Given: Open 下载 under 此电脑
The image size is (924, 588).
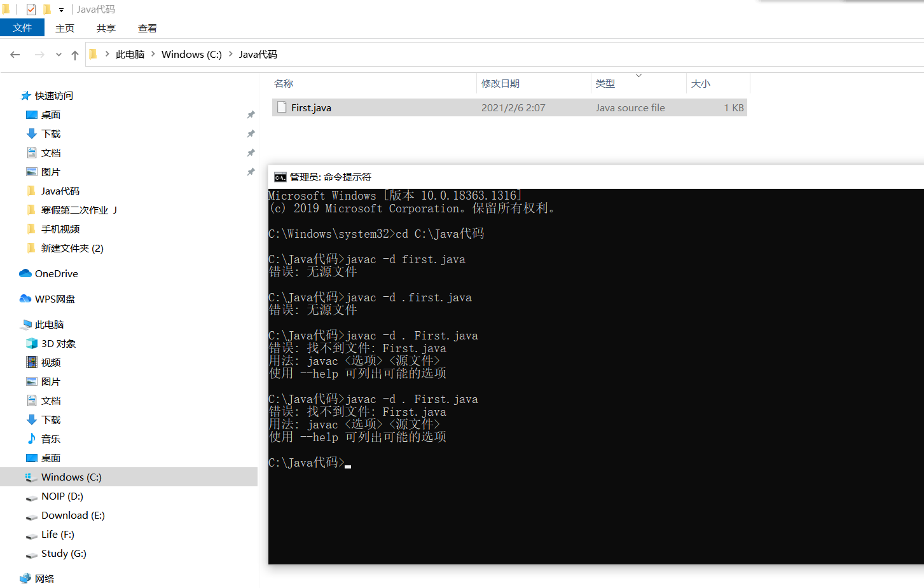Looking at the screenshot, I should [x=51, y=420].
